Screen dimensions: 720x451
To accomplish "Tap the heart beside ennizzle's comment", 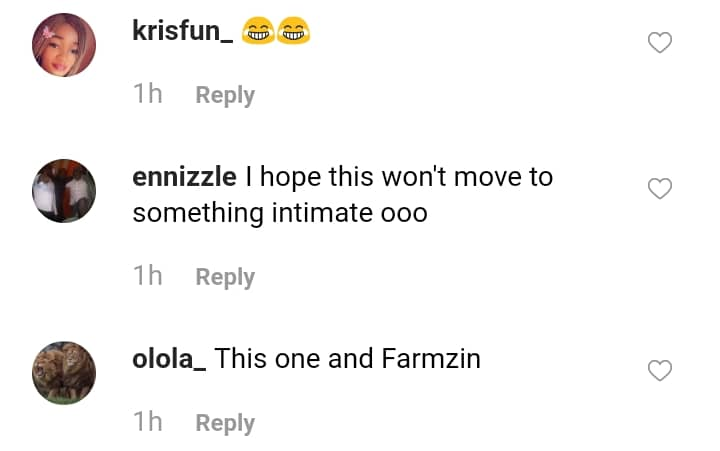I will tap(660, 189).
